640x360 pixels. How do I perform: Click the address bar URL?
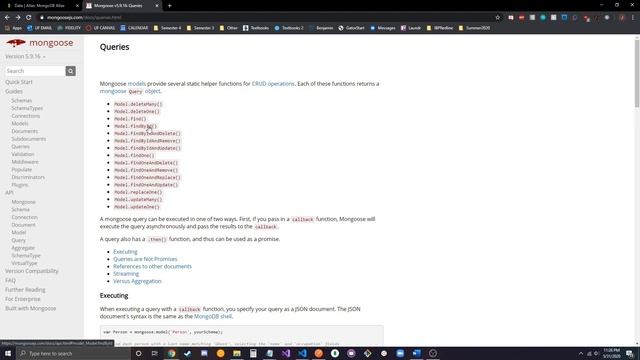tap(84, 18)
